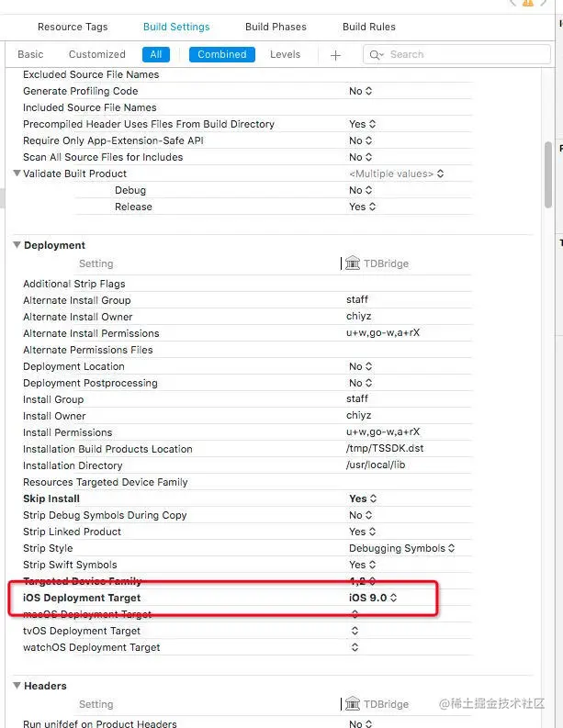
Task: Select Alternate Install Group setting
Action: [77, 300]
